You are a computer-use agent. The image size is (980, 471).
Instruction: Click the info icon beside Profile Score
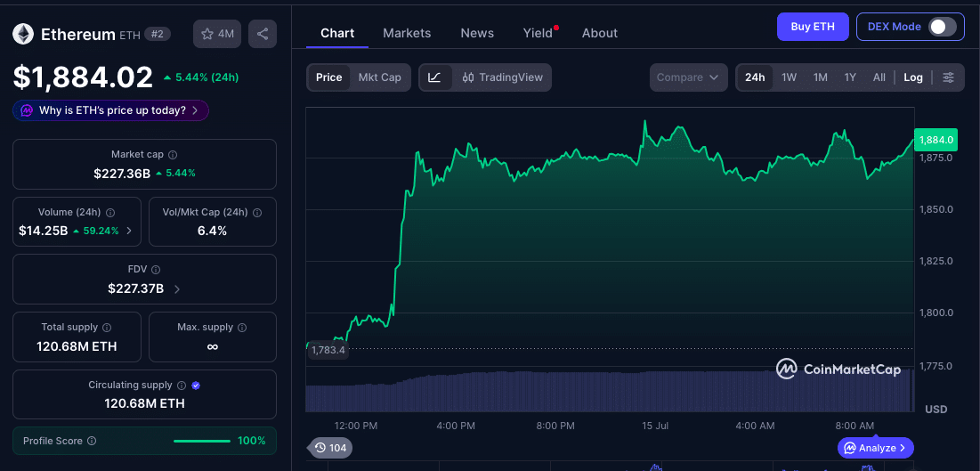pyautogui.click(x=92, y=441)
